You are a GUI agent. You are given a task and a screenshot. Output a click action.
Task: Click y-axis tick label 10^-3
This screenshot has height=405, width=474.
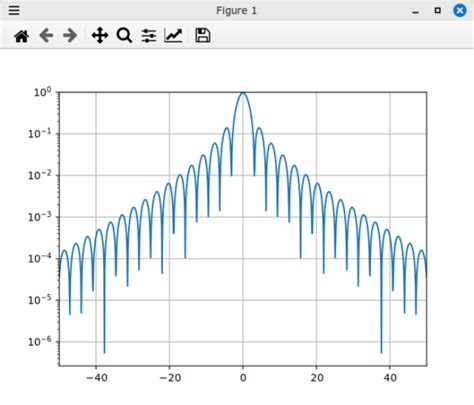point(40,217)
